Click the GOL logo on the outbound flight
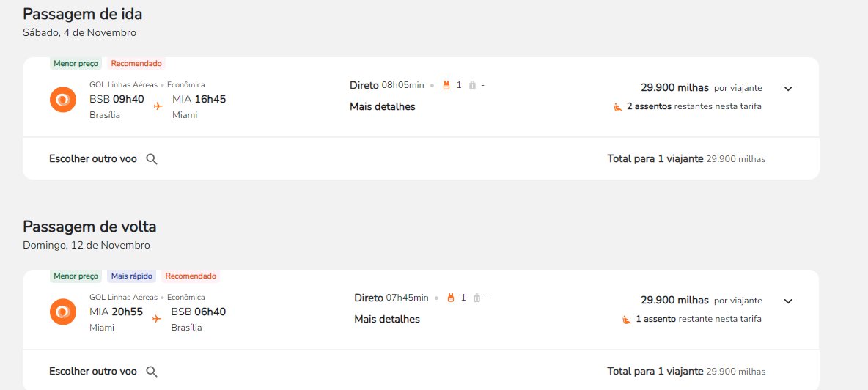 pyautogui.click(x=63, y=100)
